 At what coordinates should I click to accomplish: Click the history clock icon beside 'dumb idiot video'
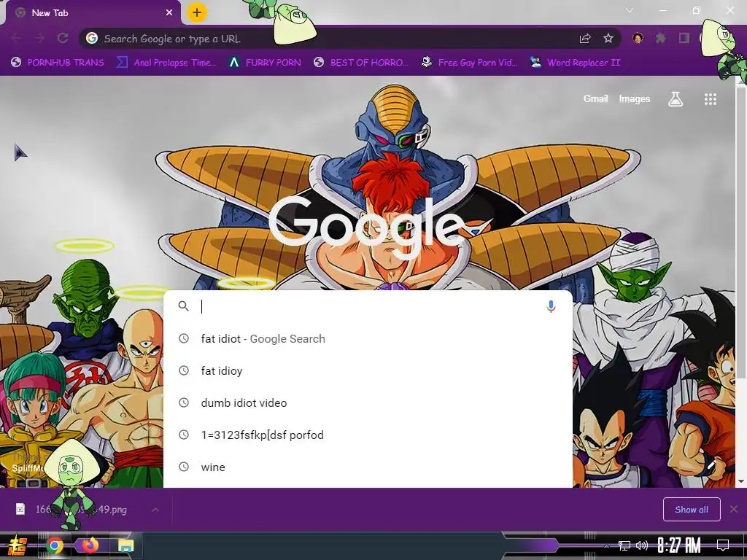coord(184,402)
